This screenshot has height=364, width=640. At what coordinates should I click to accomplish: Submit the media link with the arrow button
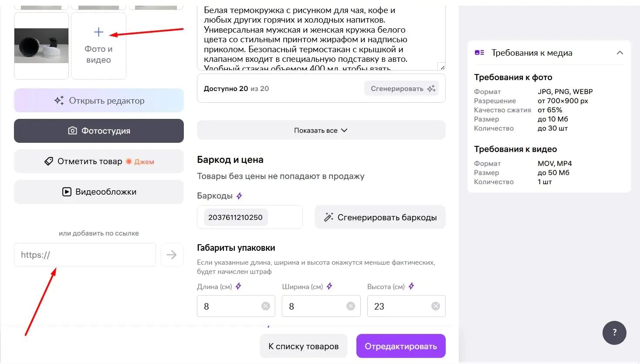pyautogui.click(x=172, y=255)
